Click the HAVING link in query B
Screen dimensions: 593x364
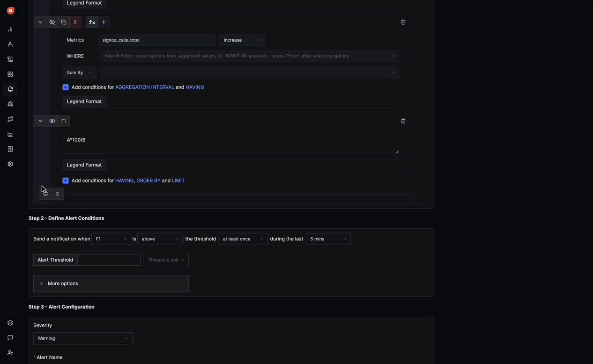point(195,87)
